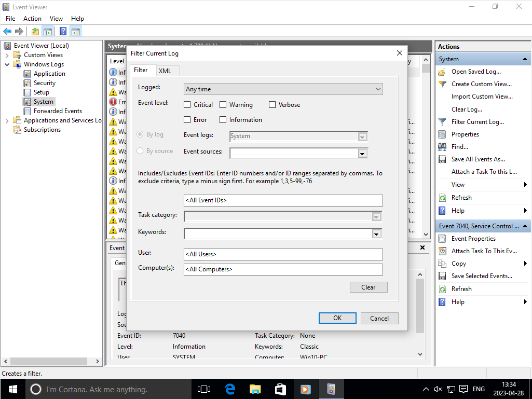Image resolution: width=532 pixels, height=399 pixels.
Task: Click the Find binoculars icon
Action: 442,147
